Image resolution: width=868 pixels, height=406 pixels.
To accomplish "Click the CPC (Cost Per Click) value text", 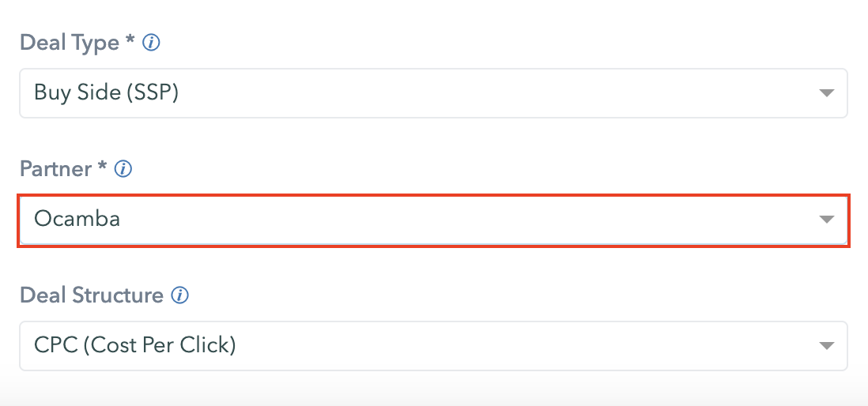I will [x=135, y=346].
